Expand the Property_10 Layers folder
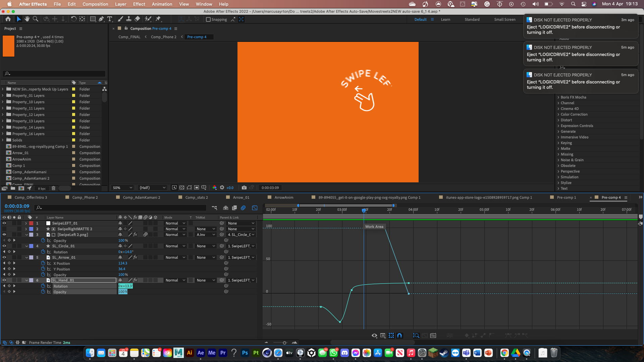 [3, 102]
